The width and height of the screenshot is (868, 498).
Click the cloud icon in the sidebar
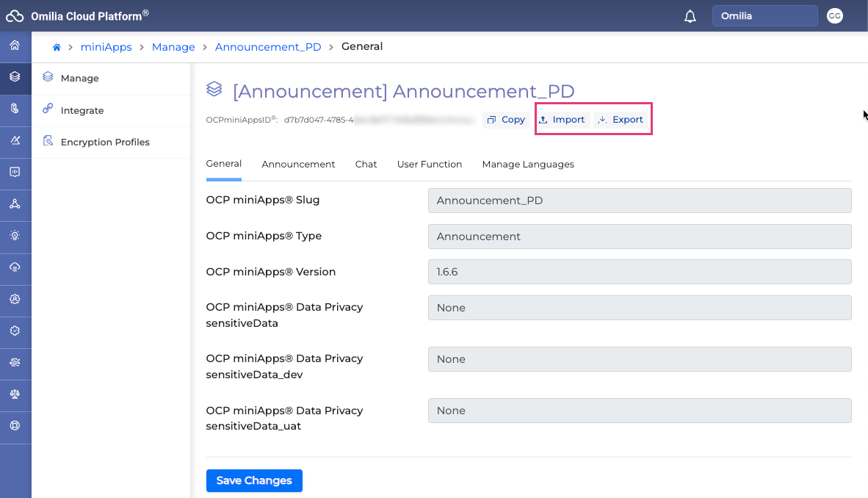[x=15, y=267]
